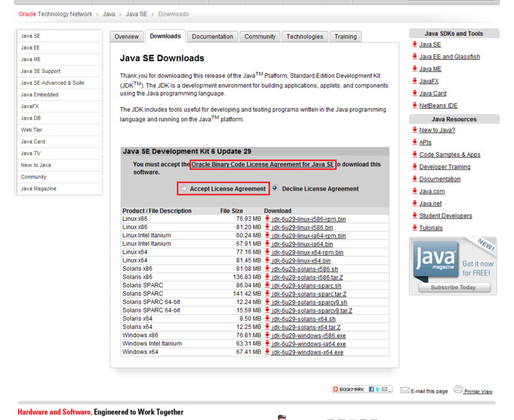
Task: Open Student Developers link
Action: pos(445,216)
